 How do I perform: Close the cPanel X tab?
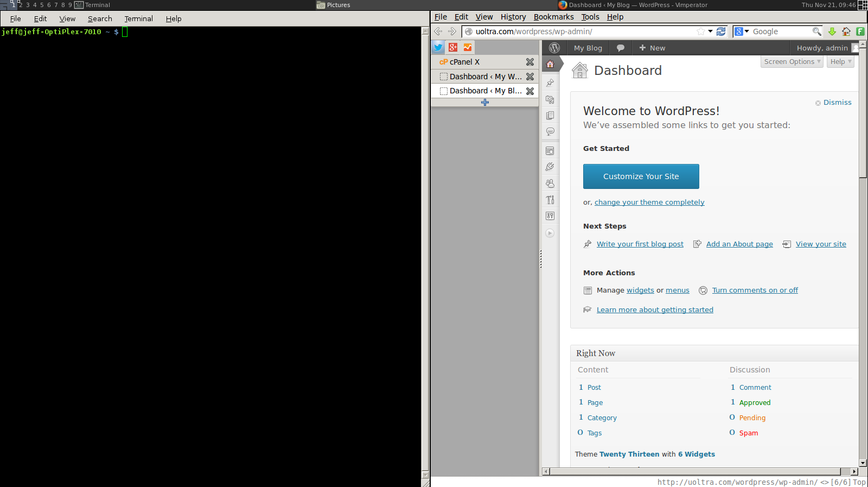[x=530, y=62]
